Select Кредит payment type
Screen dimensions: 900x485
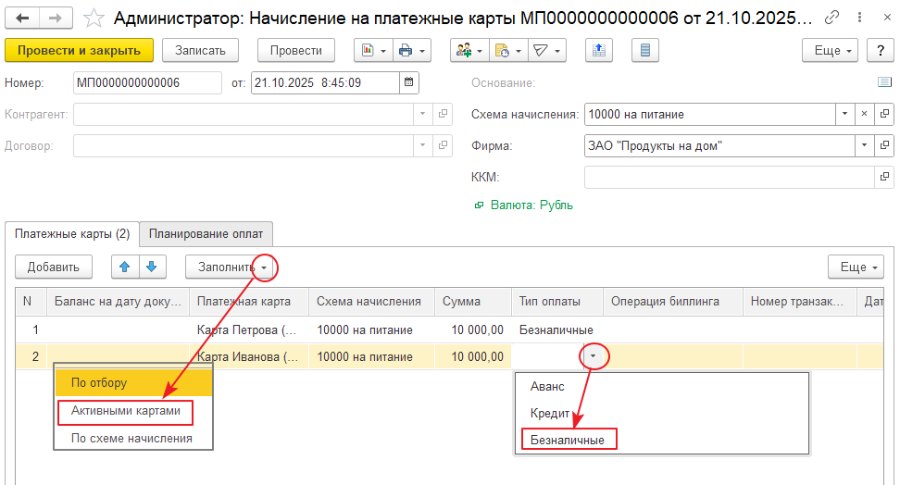[x=549, y=413]
